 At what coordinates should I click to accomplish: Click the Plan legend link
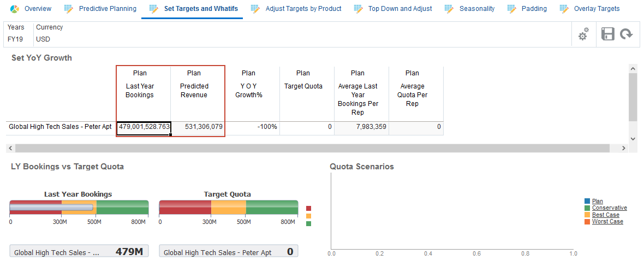click(598, 202)
